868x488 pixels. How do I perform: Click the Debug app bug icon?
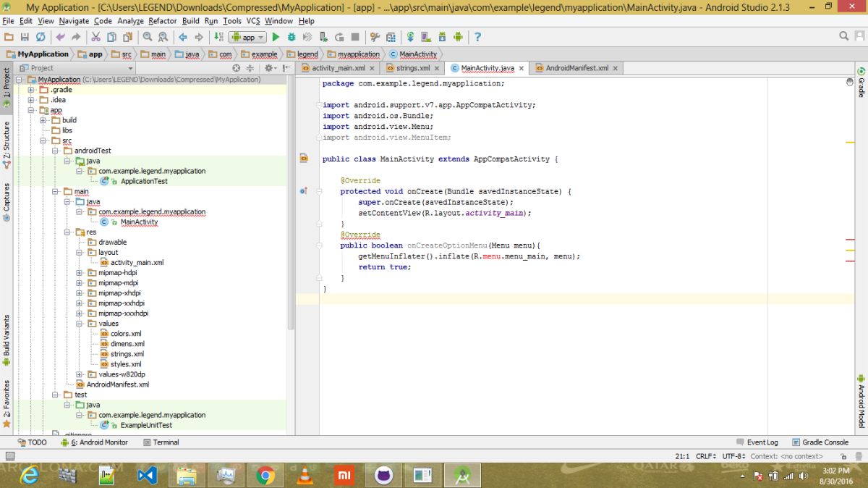click(292, 37)
